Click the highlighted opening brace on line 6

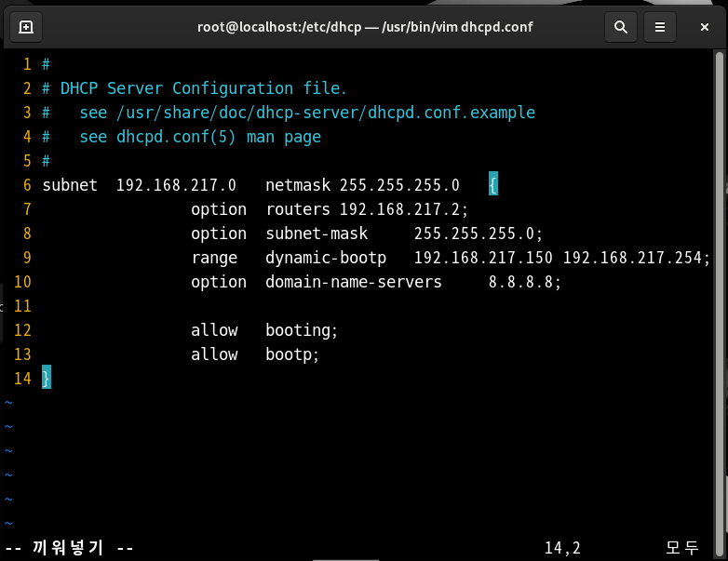click(493, 184)
